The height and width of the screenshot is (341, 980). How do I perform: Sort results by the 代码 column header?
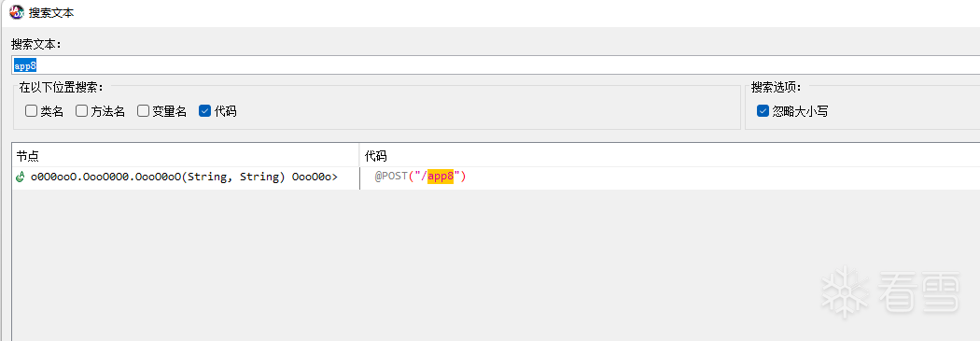click(669, 155)
